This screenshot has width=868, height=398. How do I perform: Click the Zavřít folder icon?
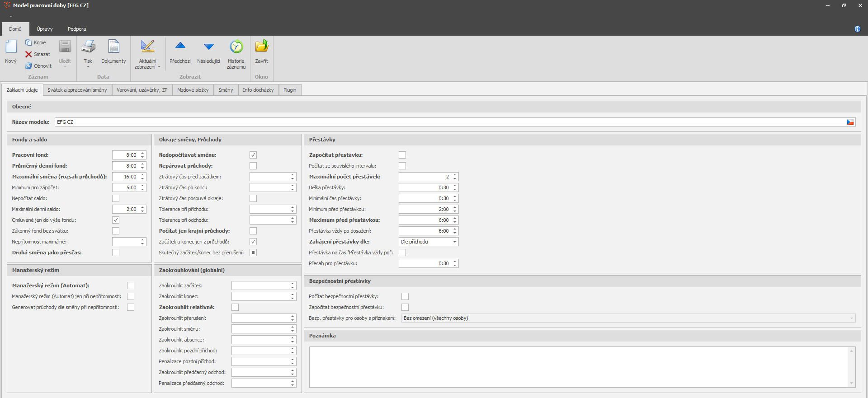(262, 47)
